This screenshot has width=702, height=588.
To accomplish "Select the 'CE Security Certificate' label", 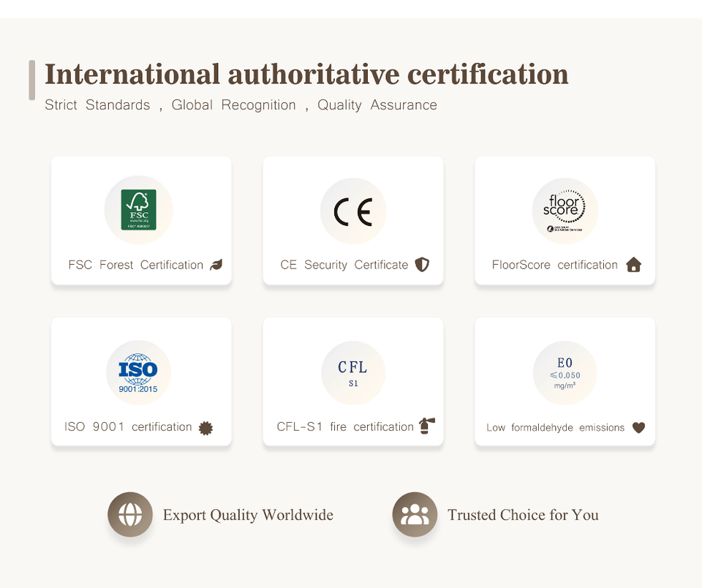I will point(344,265).
